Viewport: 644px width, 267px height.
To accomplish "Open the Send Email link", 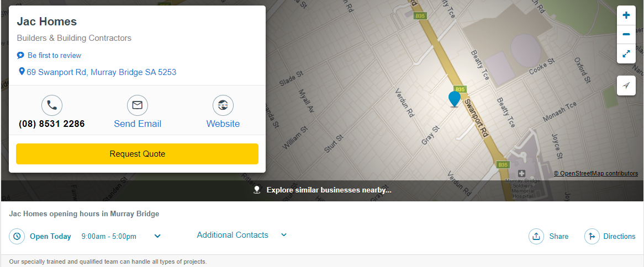I will point(138,124).
